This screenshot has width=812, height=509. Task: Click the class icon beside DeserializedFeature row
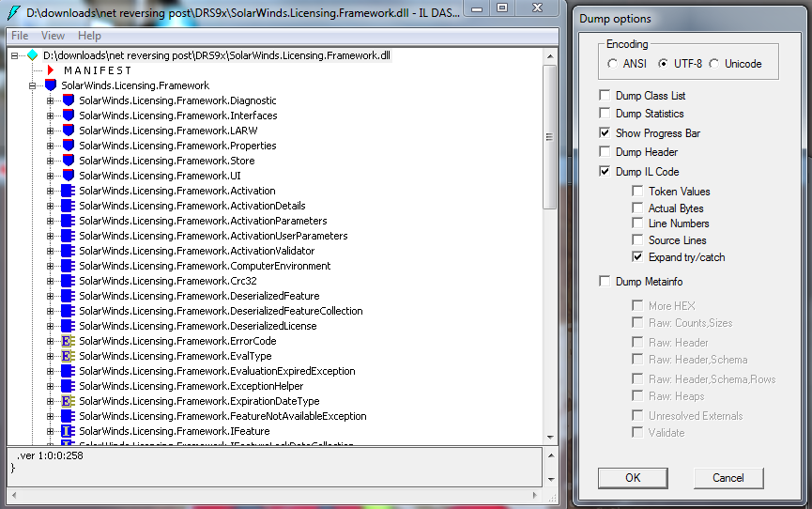[68, 296]
